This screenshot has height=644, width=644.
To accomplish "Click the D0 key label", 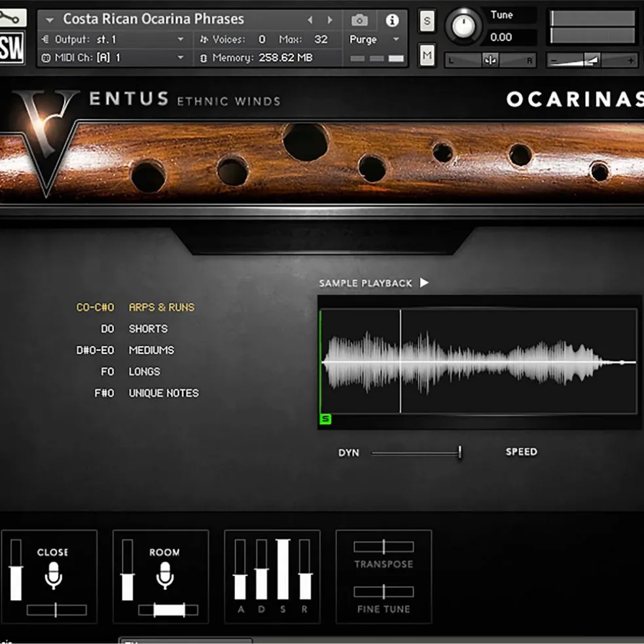I will click(107, 329).
